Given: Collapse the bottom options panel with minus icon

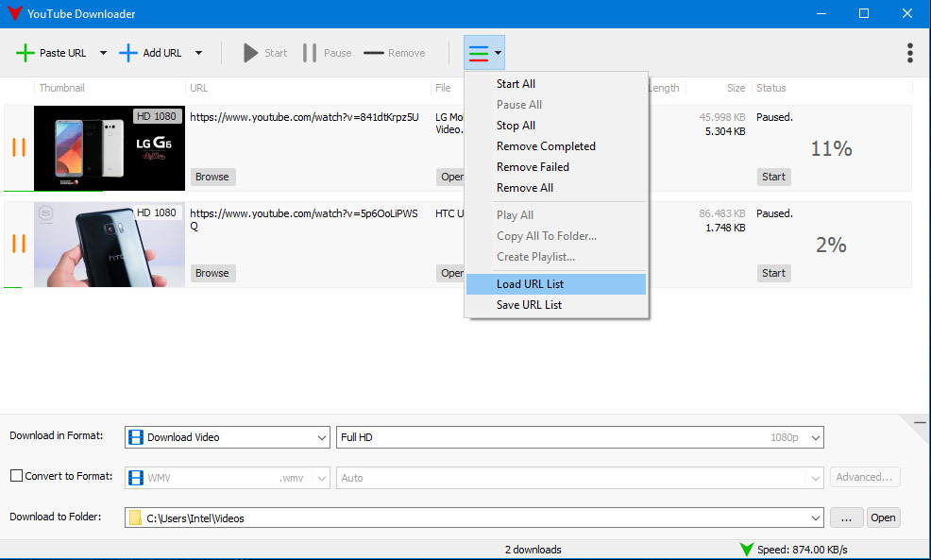Looking at the screenshot, I should (920, 423).
